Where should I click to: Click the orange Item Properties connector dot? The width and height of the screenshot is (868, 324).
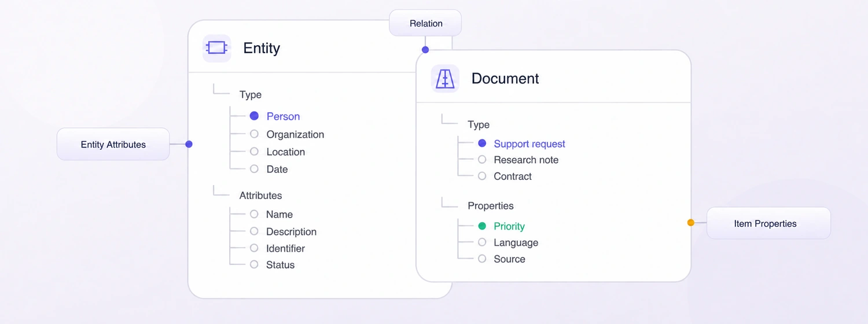pyautogui.click(x=690, y=223)
